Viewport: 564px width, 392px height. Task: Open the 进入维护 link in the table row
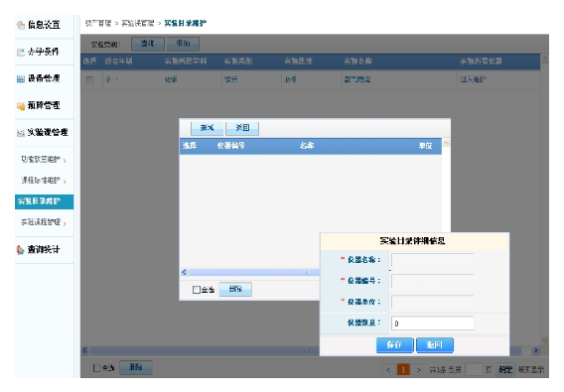[x=473, y=79]
